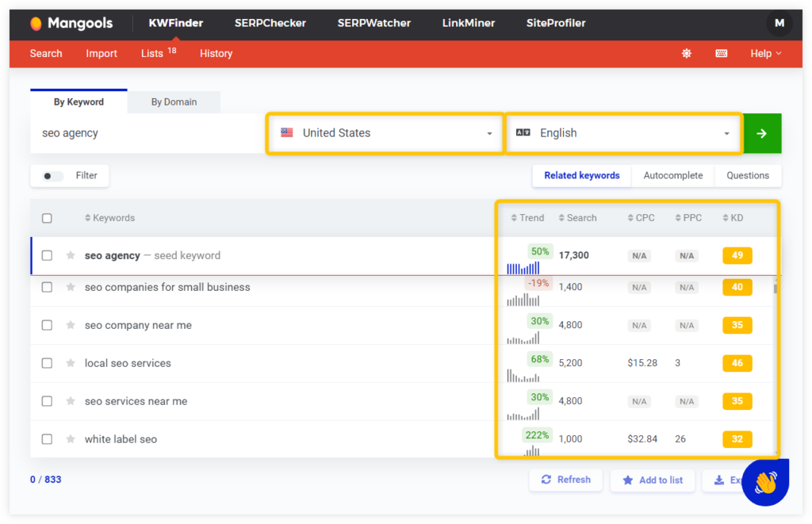Click the Refresh button
Image resolution: width=812 pixels, height=524 pixels.
tap(565, 479)
